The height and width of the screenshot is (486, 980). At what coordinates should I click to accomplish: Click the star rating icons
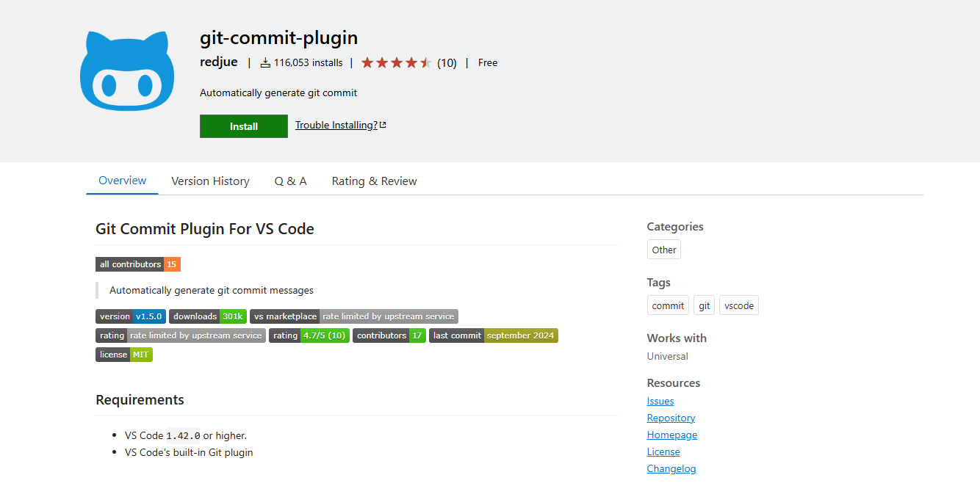pos(397,63)
